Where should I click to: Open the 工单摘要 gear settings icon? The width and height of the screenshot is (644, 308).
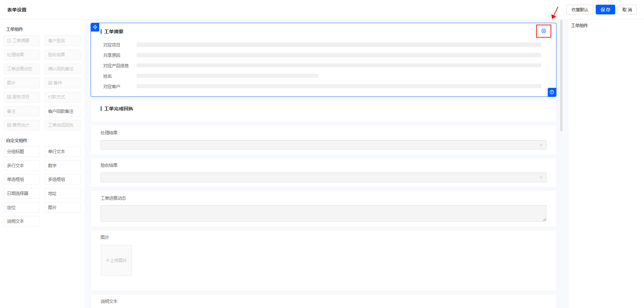tap(544, 31)
